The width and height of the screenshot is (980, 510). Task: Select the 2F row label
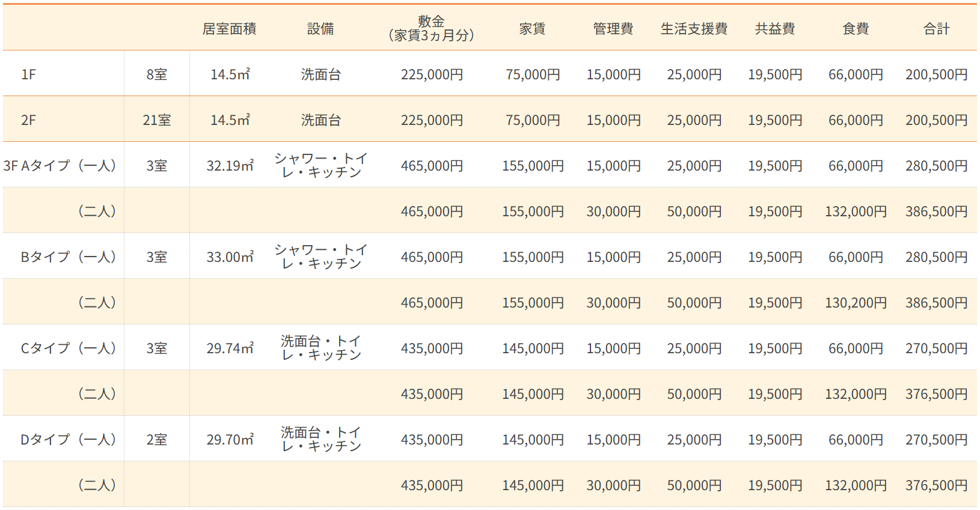pos(28,120)
